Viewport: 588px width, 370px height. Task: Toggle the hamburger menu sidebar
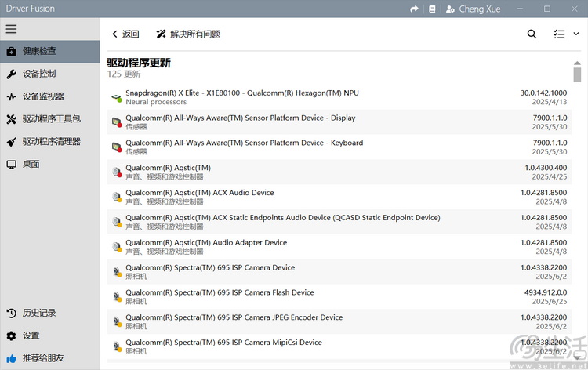(x=11, y=29)
